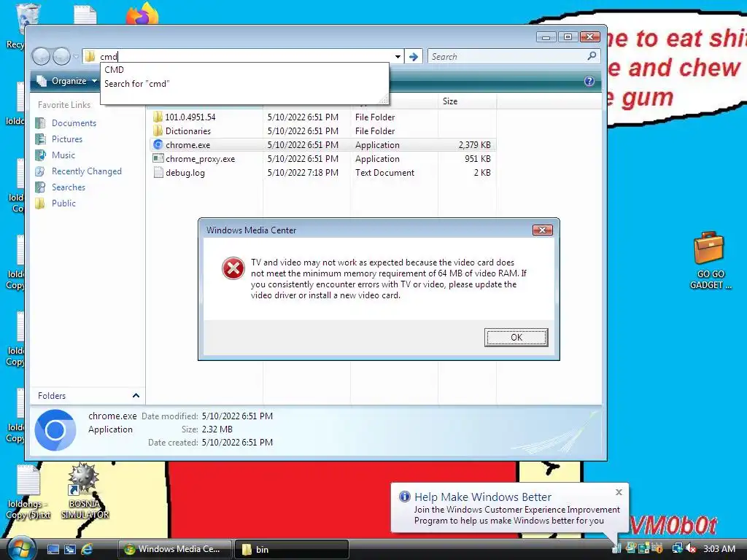The image size is (747, 560).
Task: Open the BOSNIA SIMULATOR desktop shortcut
Action: click(85, 491)
